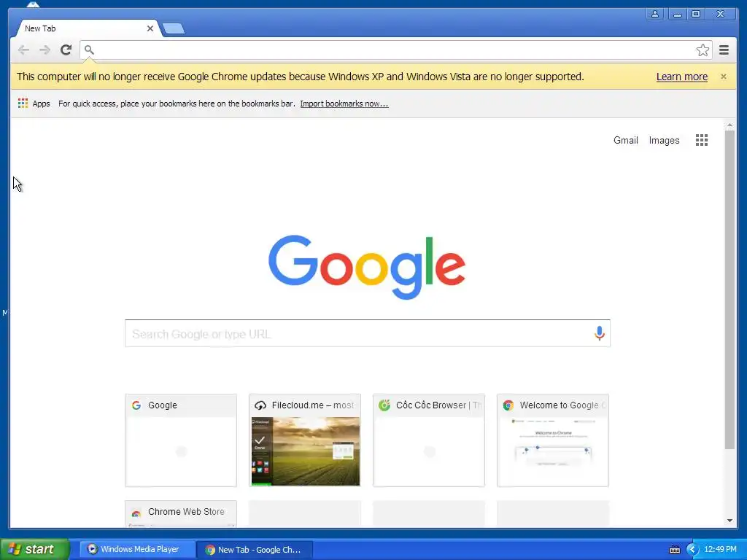This screenshot has height=560, width=747.
Task: Click Import bookmarks now link
Action: [x=344, y=104]
